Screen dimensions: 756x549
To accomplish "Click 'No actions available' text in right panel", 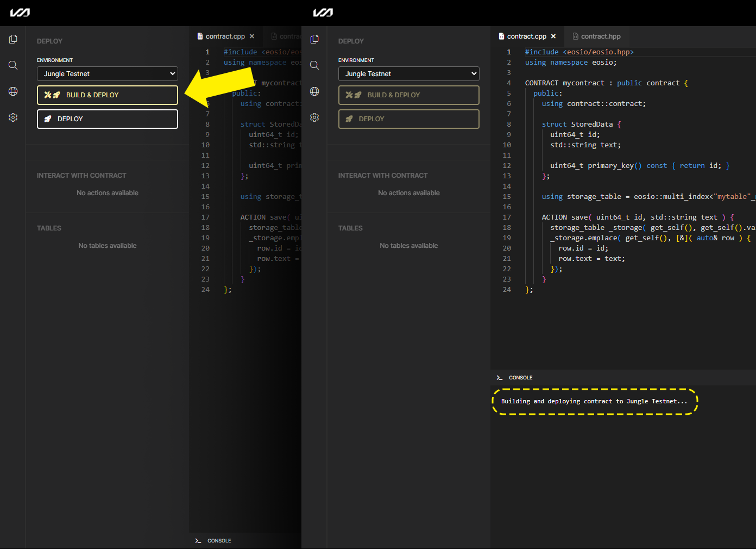I will pyautogui.click(x=409, y=193).
